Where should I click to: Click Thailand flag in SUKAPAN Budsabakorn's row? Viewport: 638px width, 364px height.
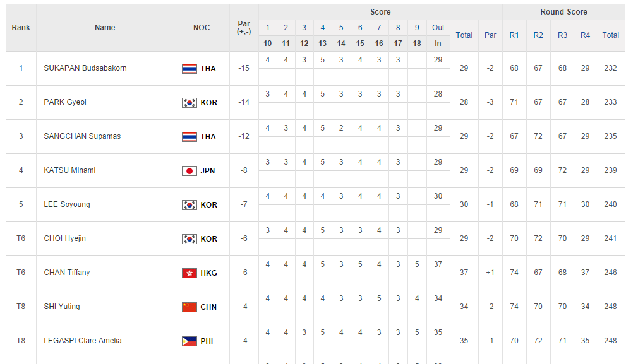click(x=190, y=69)
